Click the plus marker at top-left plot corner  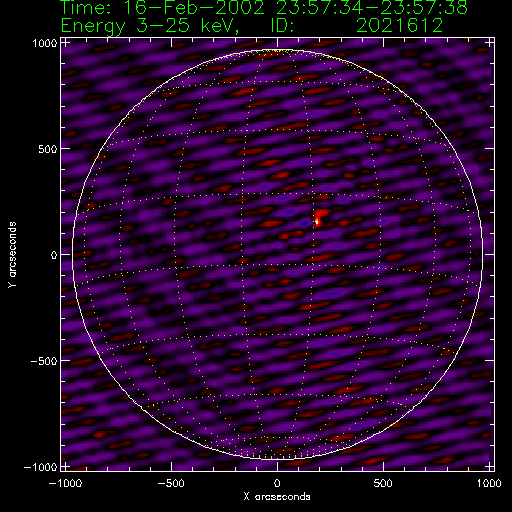click(x=65, y=43)
